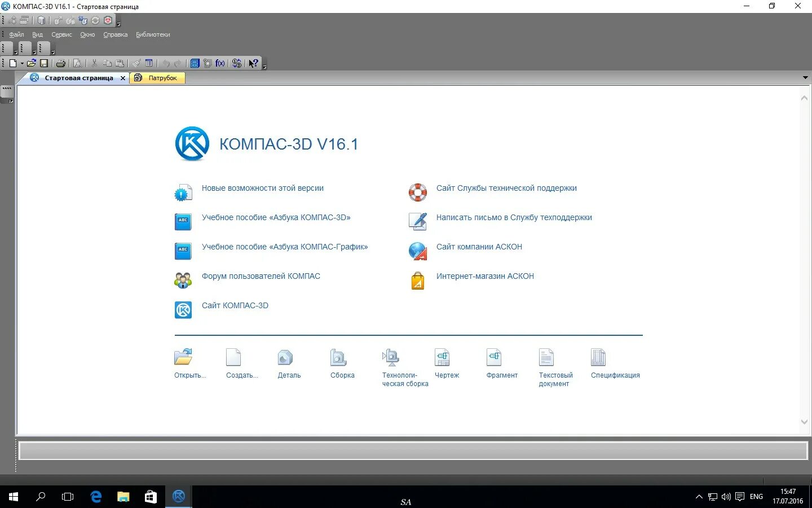Click the Cut scissors icon

click(94, 63)
